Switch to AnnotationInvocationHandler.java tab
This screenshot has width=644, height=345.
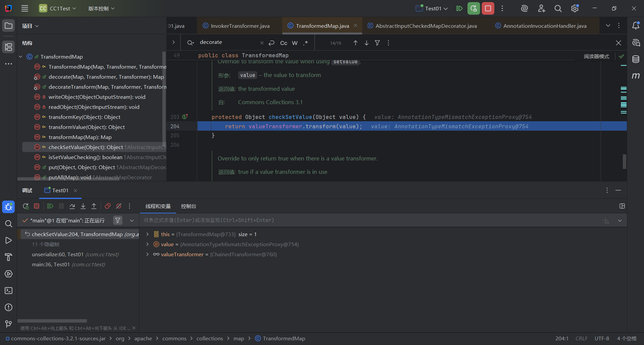541,26
